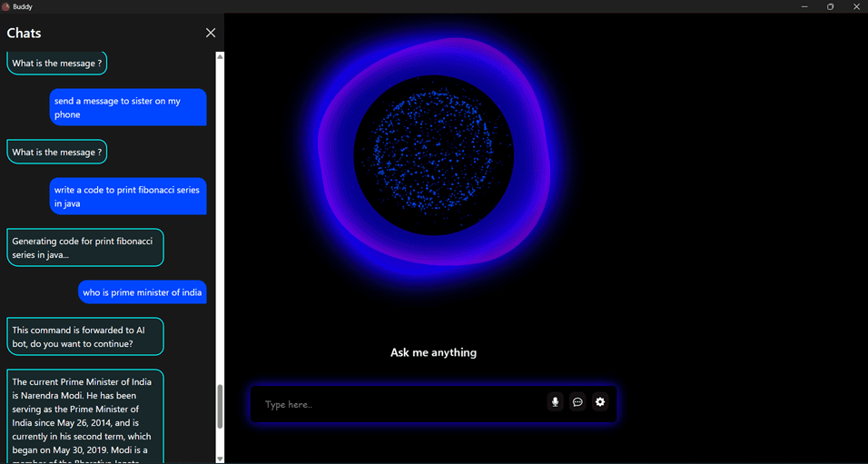The width and height of the screenshot is (868, 464).
Task: Select 'write a code to print fibonacci series' message
Action: click(x=128, y=196)
